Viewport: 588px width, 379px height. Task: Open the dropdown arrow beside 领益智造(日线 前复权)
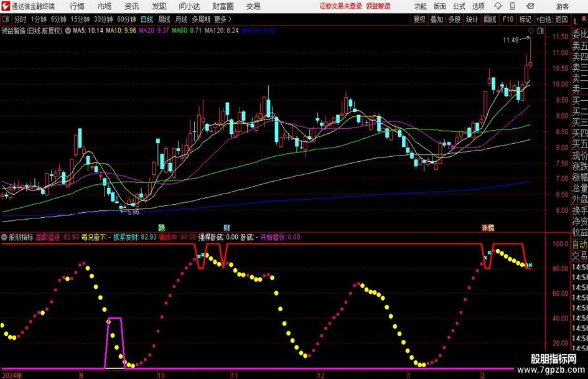[x=68, y=30]
